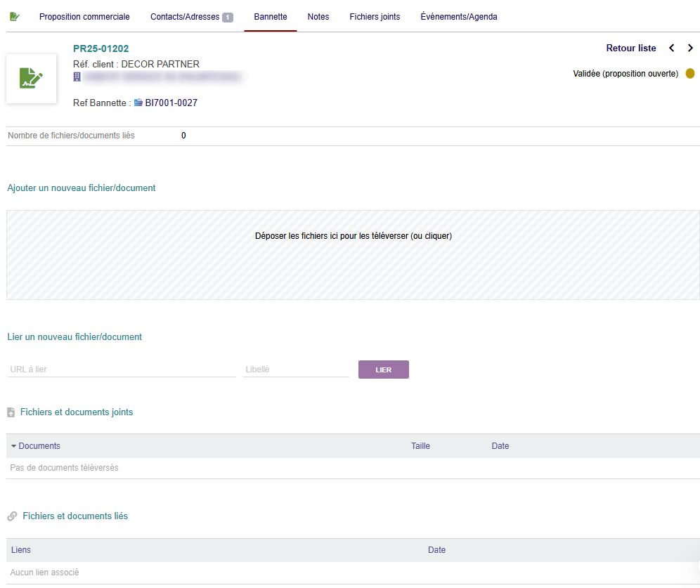This screenshot has width=700, height=588.
Task: Click the Retour liste link
Action: point(631,48)
